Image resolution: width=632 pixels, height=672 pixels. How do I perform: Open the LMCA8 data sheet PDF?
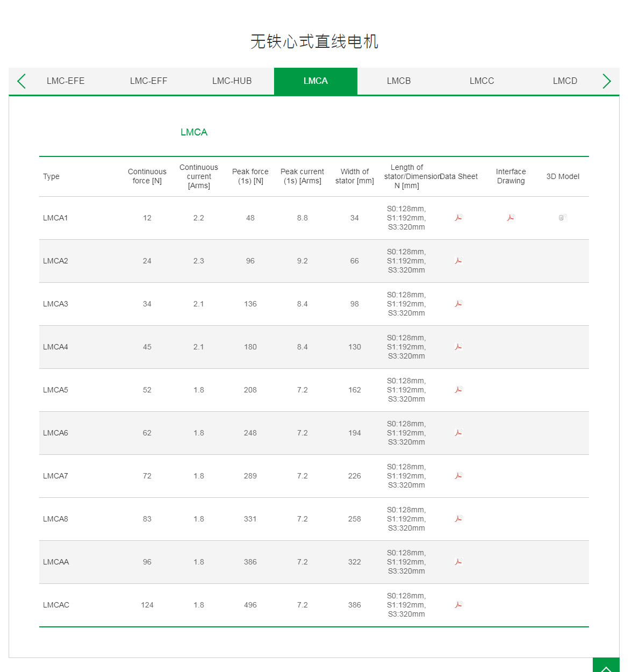(x=458, y=519)
